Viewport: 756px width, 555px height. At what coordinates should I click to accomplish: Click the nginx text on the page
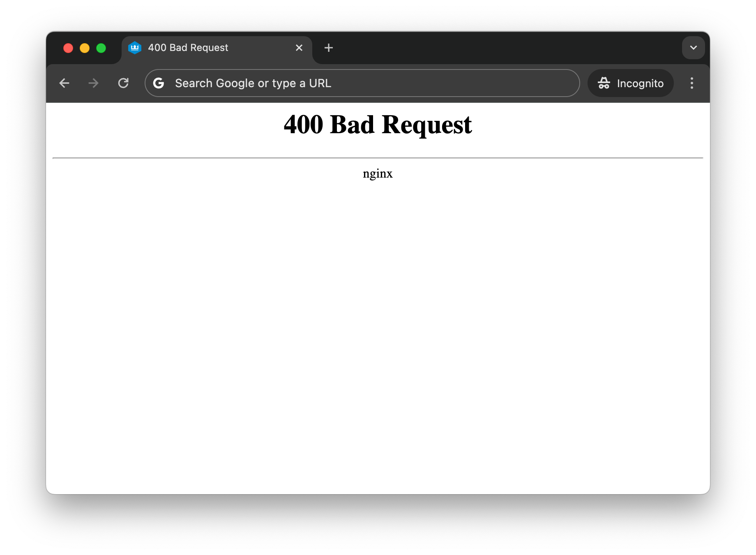(x=378, y=173)
